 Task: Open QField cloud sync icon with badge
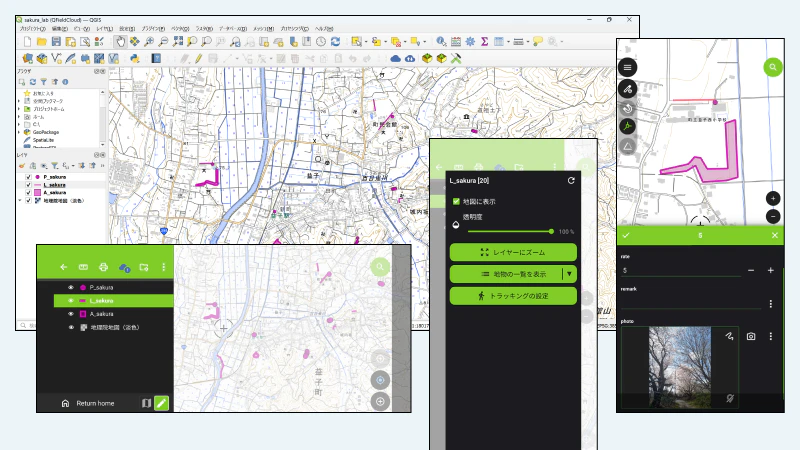pos(124,267)
